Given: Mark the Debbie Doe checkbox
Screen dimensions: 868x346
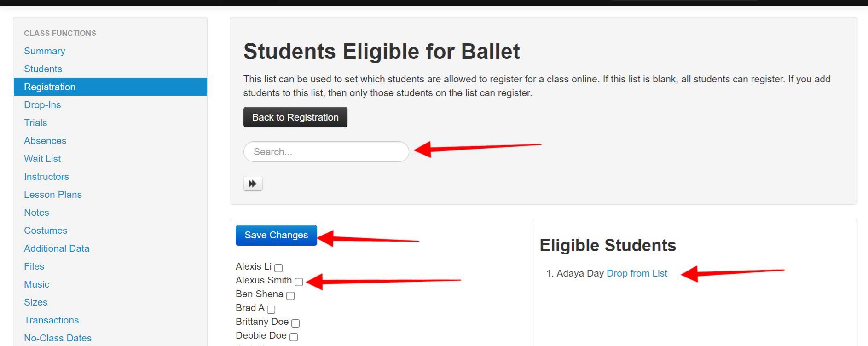Looking at the screenshot, I should click(x=294, y=337).
